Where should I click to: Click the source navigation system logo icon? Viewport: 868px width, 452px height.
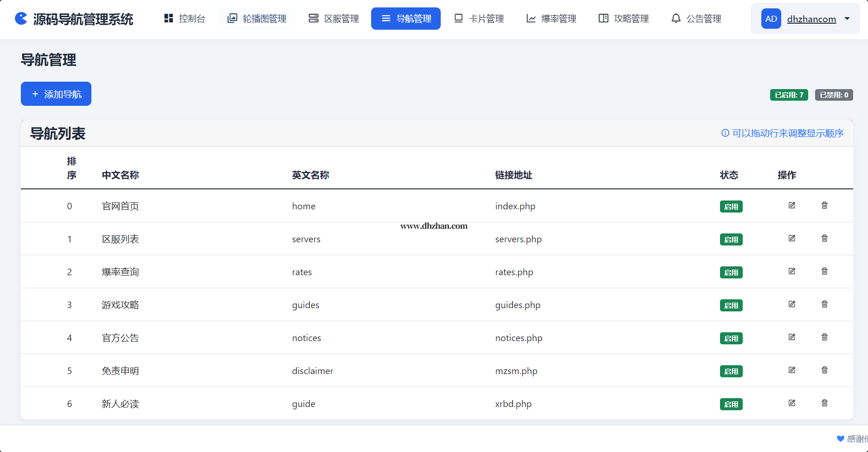point(21,19)
